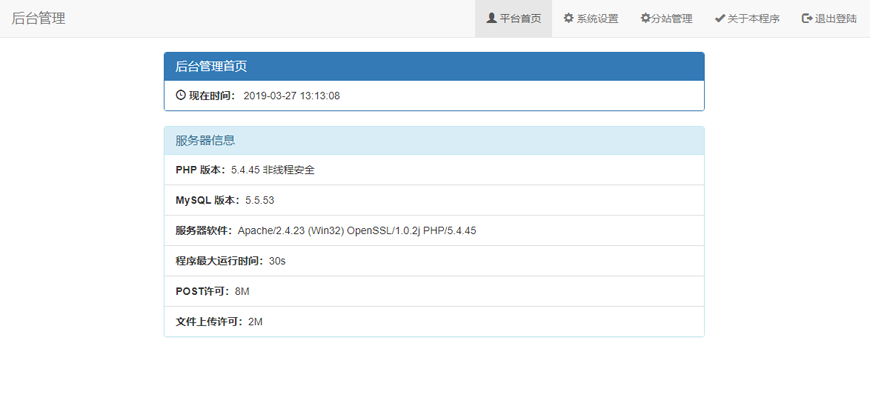Screen dimensions: 870x406
Task: Click the checkmark icon beside 关于本程序
Action: click(x=720, y=18)
